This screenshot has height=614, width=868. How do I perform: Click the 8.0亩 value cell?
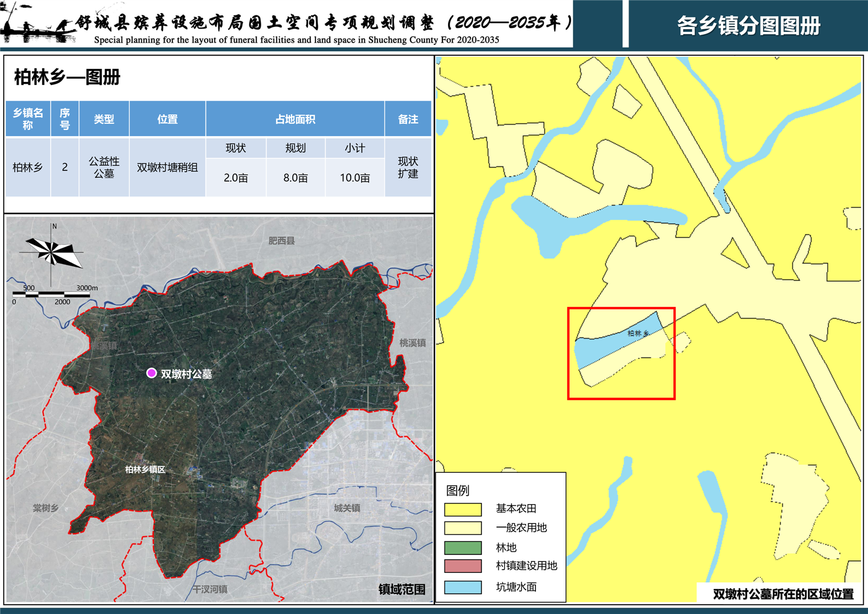(295, 178)
